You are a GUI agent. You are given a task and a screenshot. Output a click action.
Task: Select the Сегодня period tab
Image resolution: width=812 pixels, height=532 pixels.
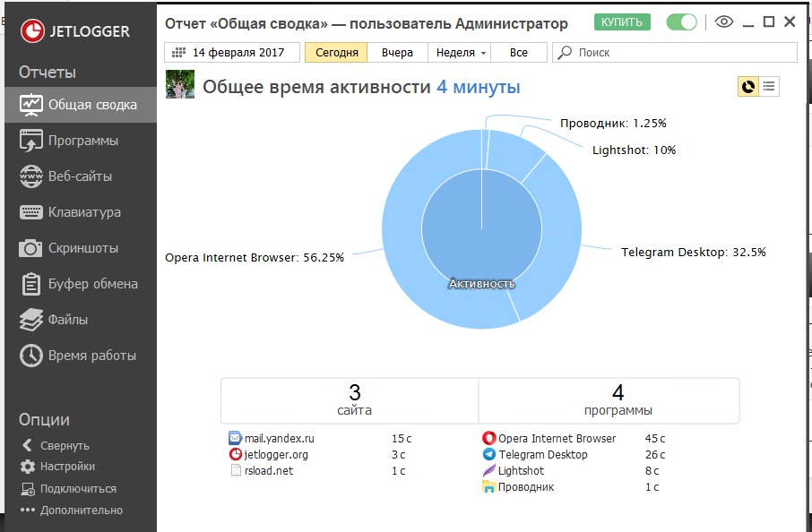pyautogui.click(x=337, y=52)
